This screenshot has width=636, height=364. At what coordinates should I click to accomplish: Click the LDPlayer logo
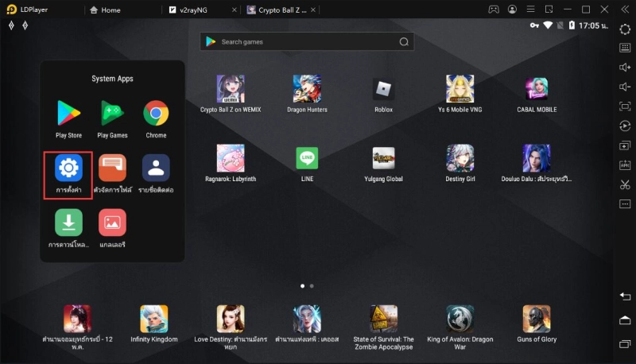point(12,10)
